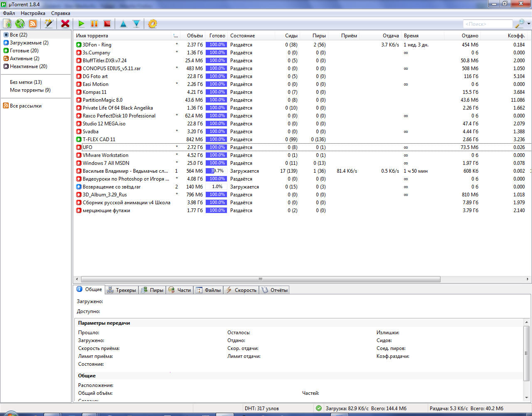Image resolution: width=532 pixels, height=416 pixels.
Task: Click the details pane vertical scrollbar
Action: 526,353
